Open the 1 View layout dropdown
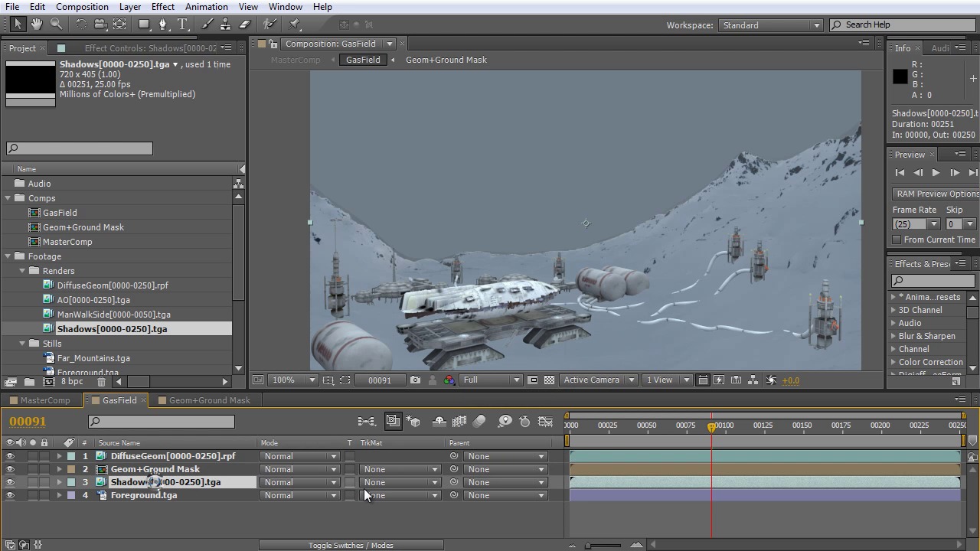This screenshot has width=980, height=551. [x=668, y=380]
